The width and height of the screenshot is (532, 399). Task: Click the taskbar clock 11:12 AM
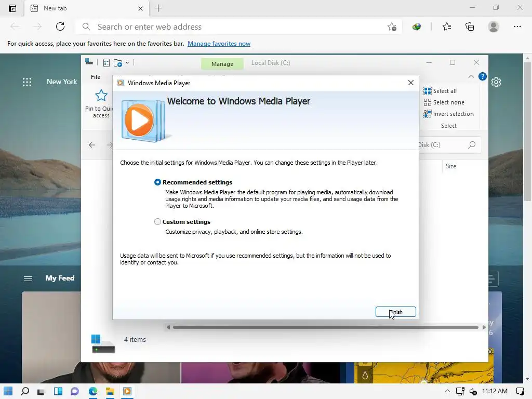[x=495, y=391]
